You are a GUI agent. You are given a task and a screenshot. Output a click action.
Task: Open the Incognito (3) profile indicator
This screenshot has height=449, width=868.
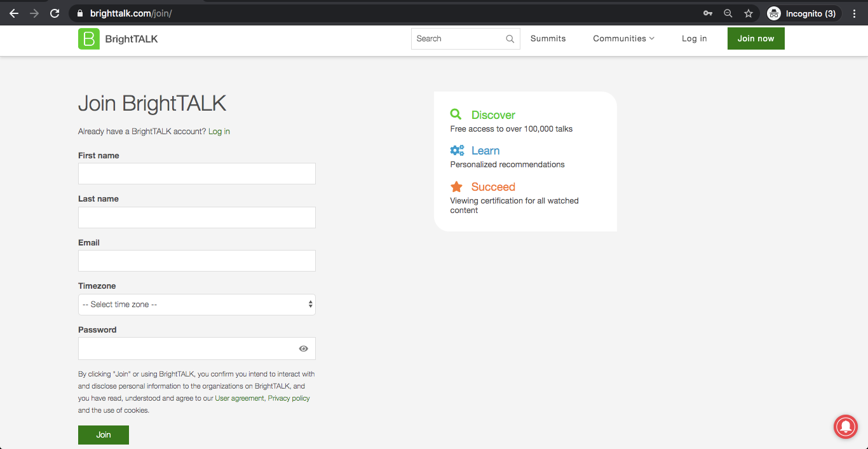pos(804,13)
